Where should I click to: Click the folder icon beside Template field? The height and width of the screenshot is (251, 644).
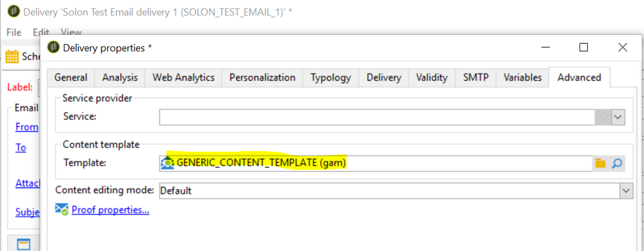600,163
